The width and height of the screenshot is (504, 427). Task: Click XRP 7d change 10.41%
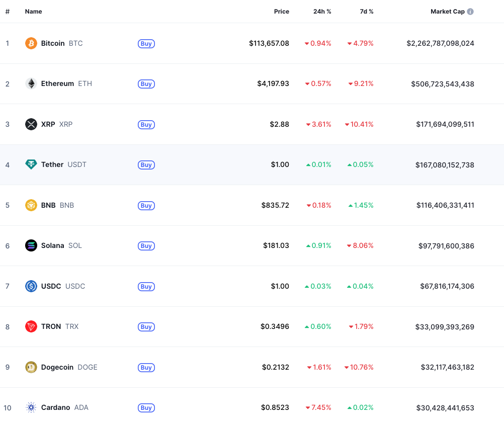pyautogui.click(x=359, y=124)
